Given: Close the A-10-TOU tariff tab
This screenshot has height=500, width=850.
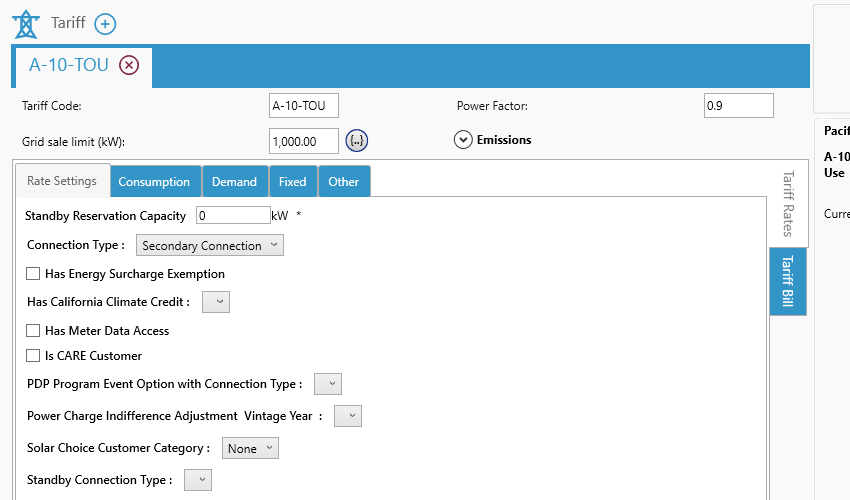Looking at the screenshot, I should [x=129, y=66].
